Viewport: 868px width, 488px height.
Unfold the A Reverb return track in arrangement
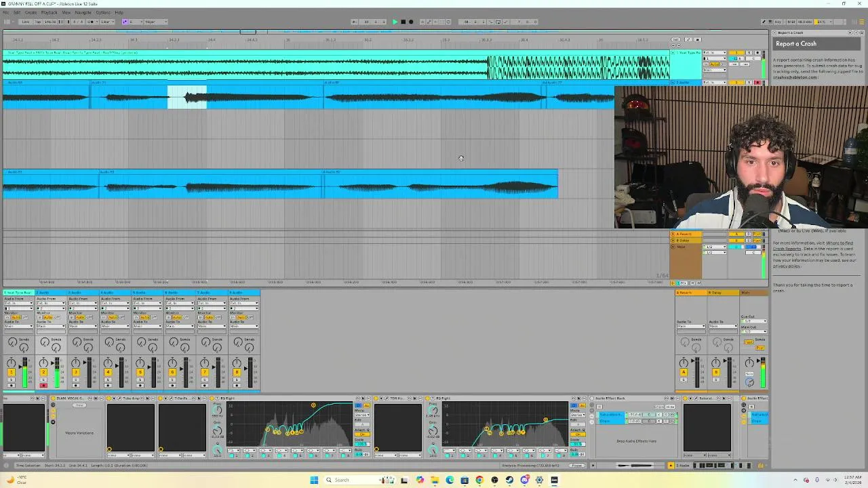click(673, 234)
